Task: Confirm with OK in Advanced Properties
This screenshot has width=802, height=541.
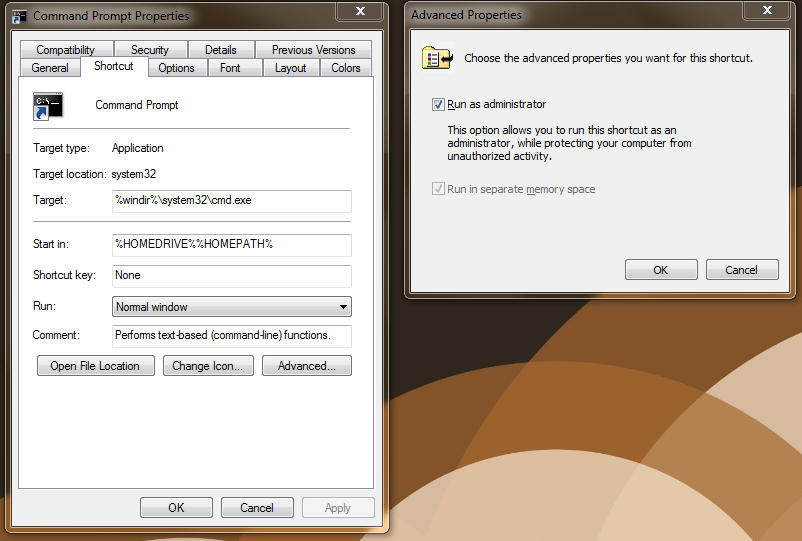Action: pos(661,269)
